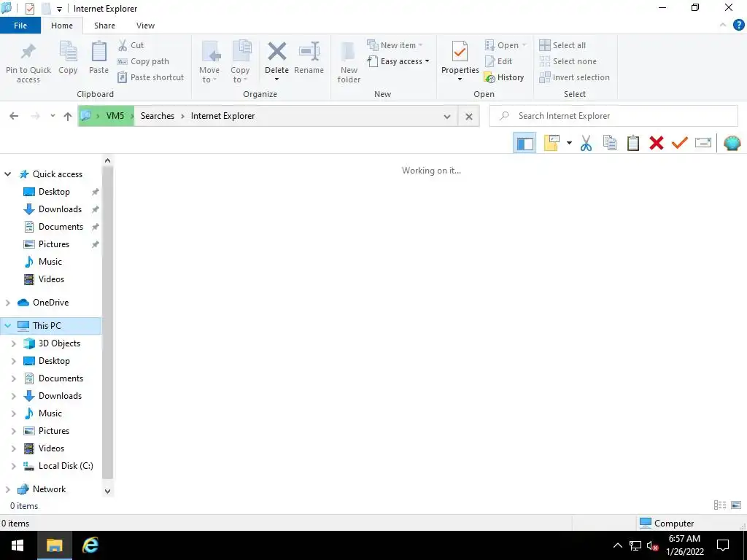Collapse the Quick access tree
Image resolution: width=747 pixels, height=560 pixels.
point(7,174)
